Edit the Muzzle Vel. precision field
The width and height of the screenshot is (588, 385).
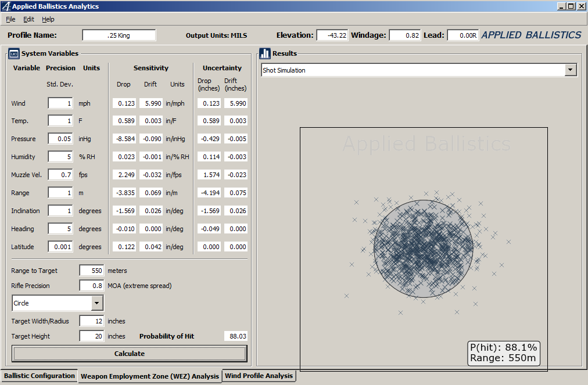pyautogui.click(x=60, y=175)
